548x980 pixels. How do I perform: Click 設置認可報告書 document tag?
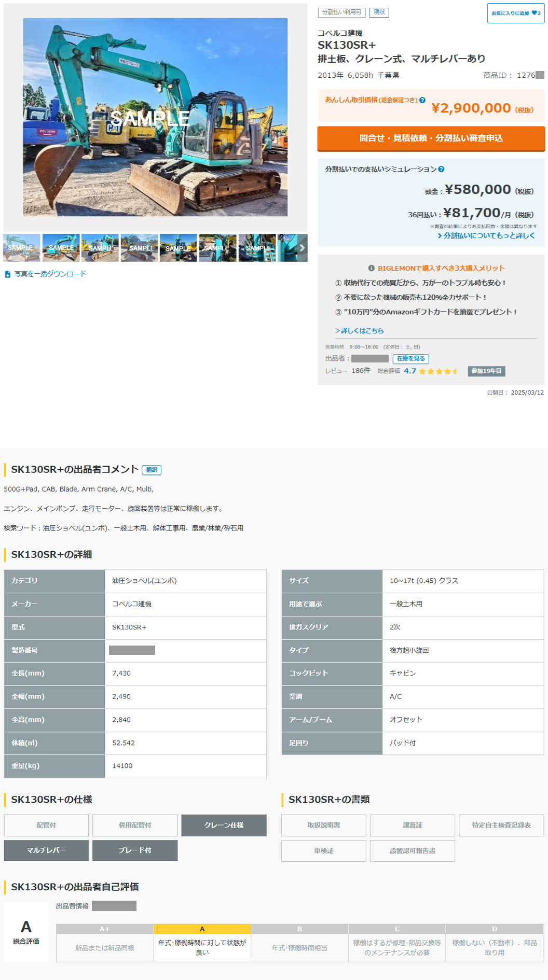tap(413, 851)
